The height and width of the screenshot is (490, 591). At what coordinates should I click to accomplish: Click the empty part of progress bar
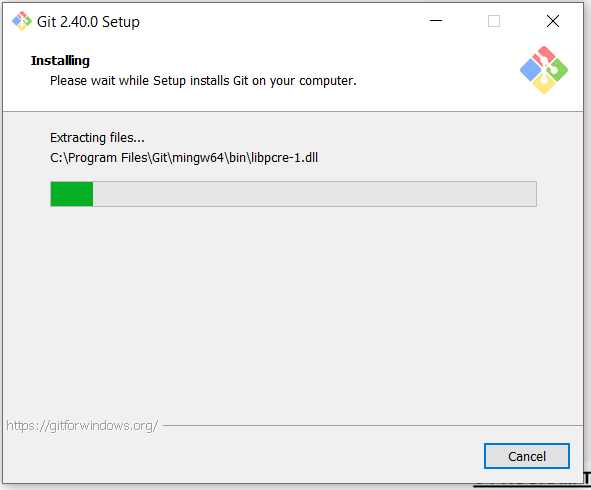tap(315, 194)
